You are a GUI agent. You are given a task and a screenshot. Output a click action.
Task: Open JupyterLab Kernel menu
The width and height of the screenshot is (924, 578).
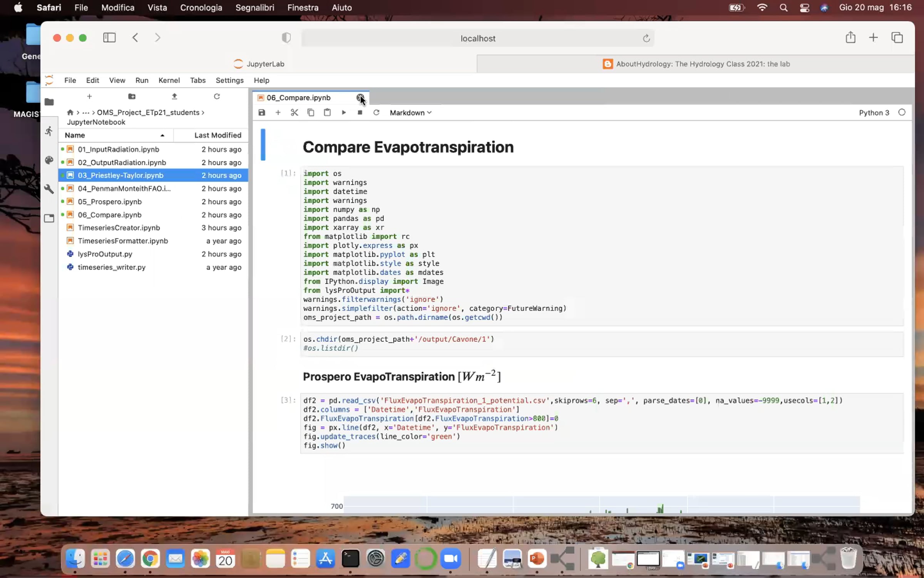coord(169,80)
